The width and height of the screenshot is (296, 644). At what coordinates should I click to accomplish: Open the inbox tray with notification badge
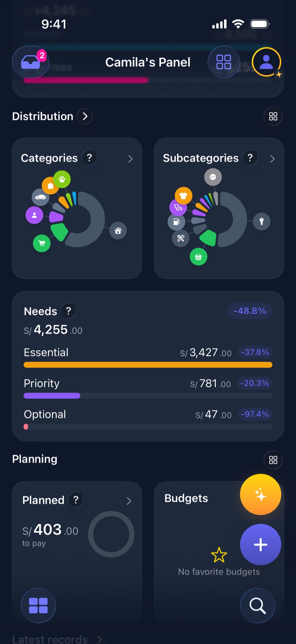click(x=31, y=62)
